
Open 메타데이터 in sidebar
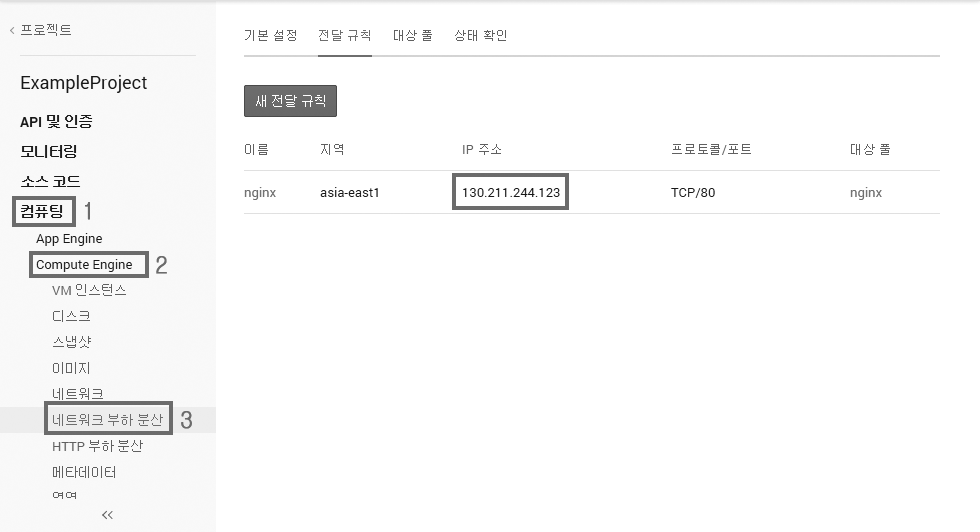(x=84, y=472)
